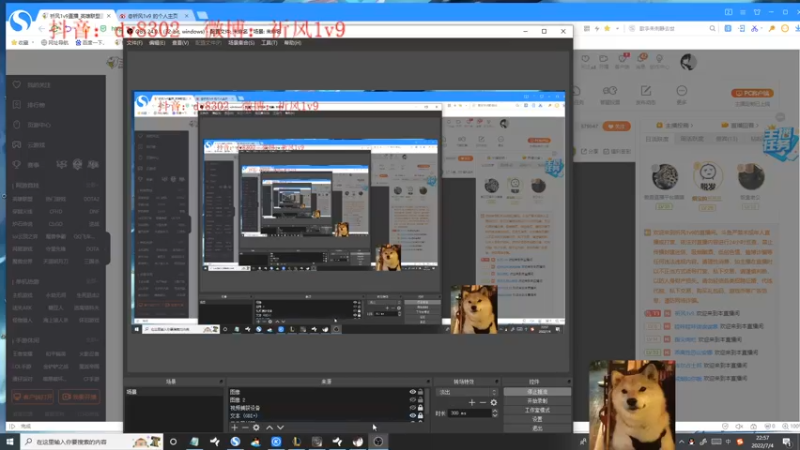Open the scene collection menu in OBS
This screenshot has width=800, height=450.
241,43
